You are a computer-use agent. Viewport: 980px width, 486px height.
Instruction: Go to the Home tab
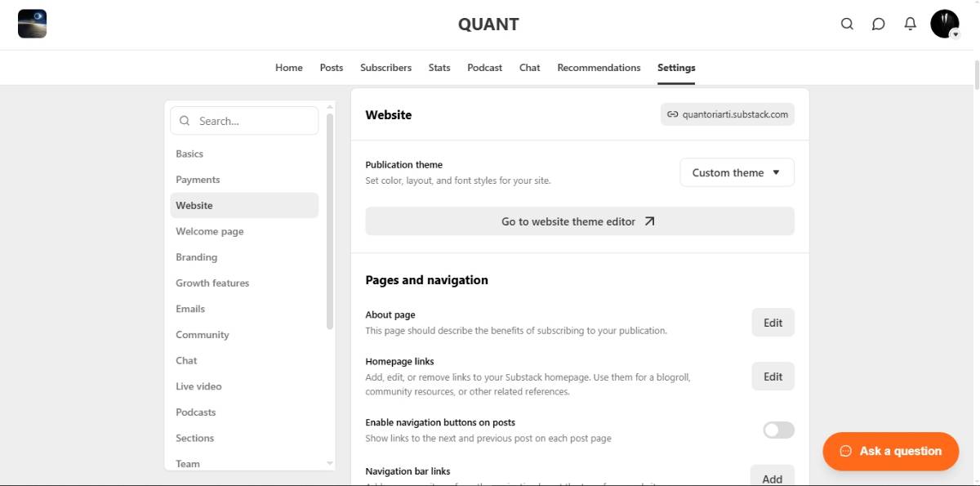point(289,68)
